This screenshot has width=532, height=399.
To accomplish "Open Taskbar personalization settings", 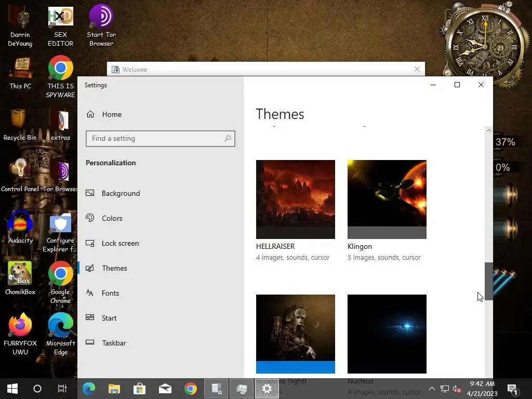I will coord(114,343).
